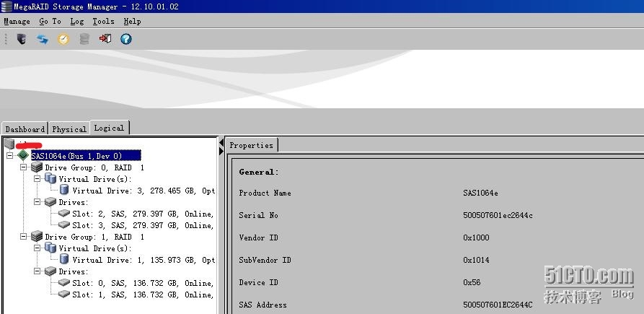Click the blue refresh arrows icon
Viewport: 644px width, 314px height.
tap(43, 39)
